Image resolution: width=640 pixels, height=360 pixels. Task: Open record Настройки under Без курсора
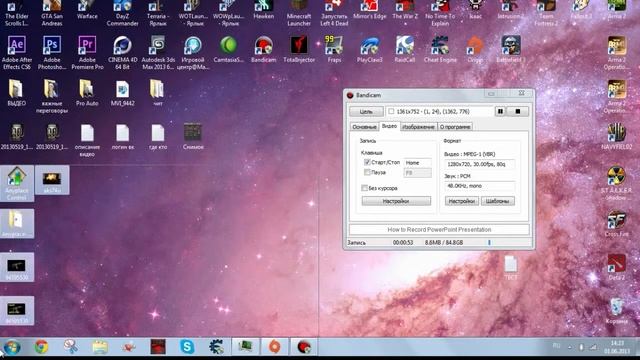pyautogui.click(x=396, y=201)
